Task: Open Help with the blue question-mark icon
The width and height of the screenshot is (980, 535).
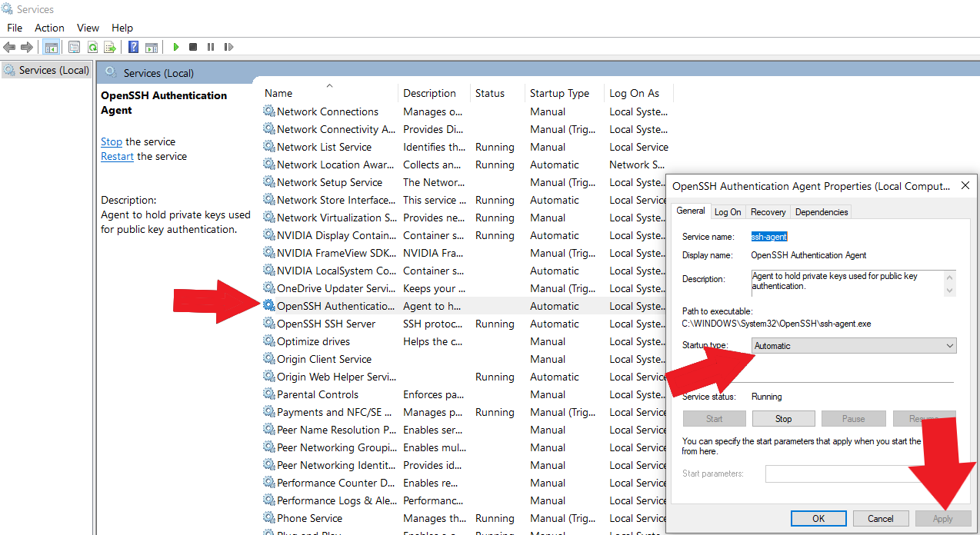Action: coord(134,47)
